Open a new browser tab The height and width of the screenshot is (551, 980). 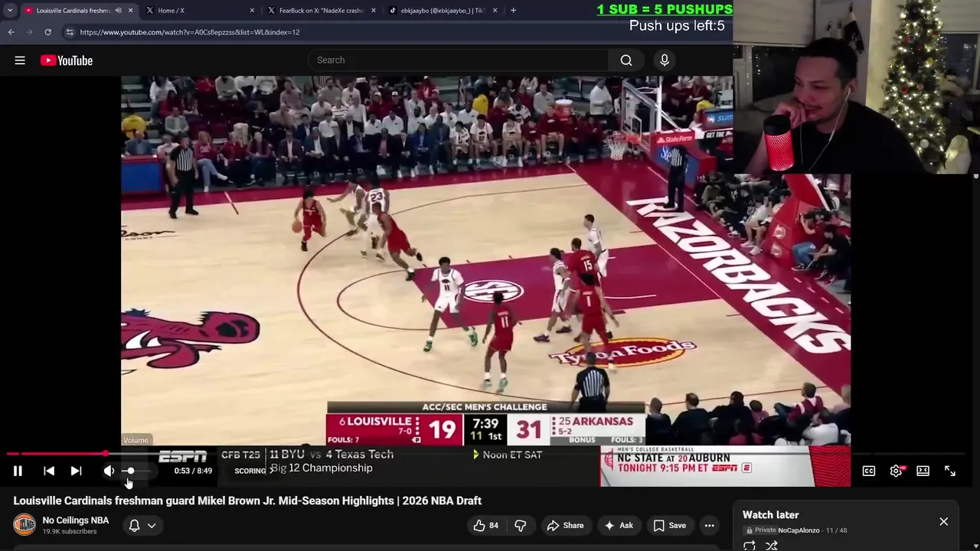(513, 11)
